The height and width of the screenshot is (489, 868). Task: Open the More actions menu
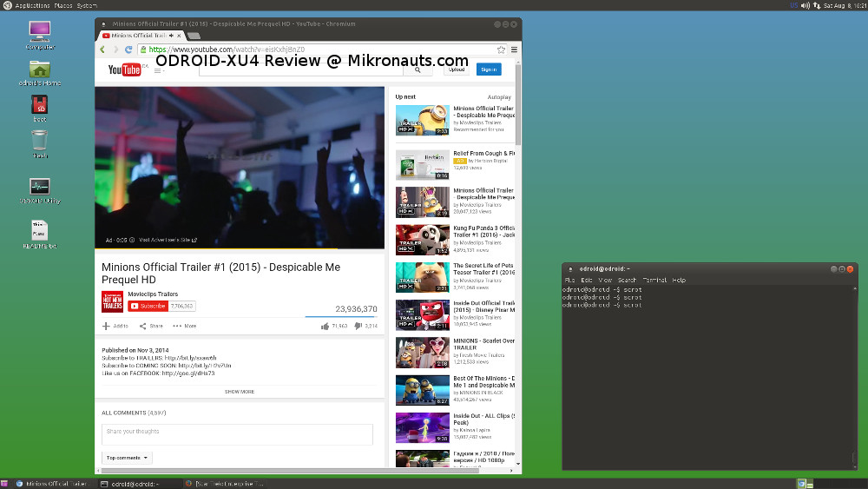184,327
